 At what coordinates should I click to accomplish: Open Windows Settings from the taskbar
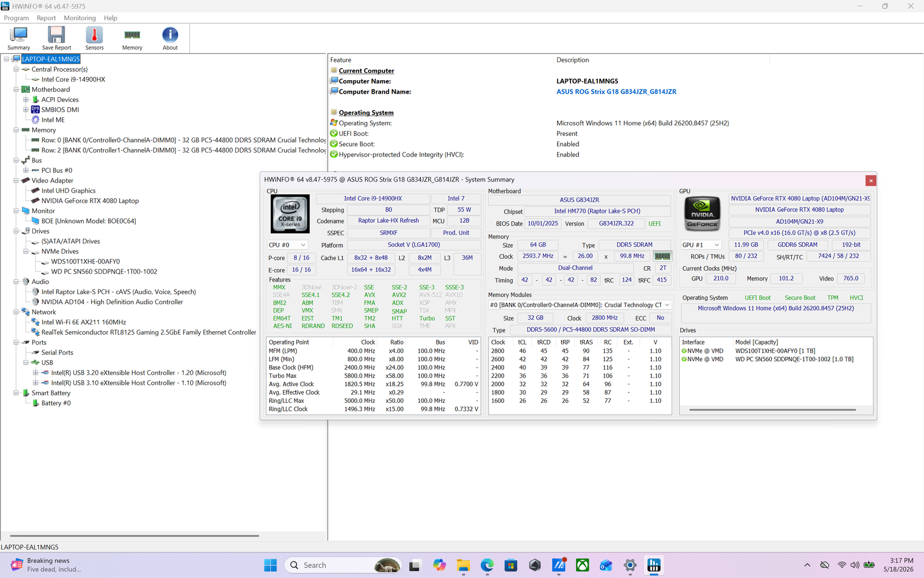coord(630,565)
